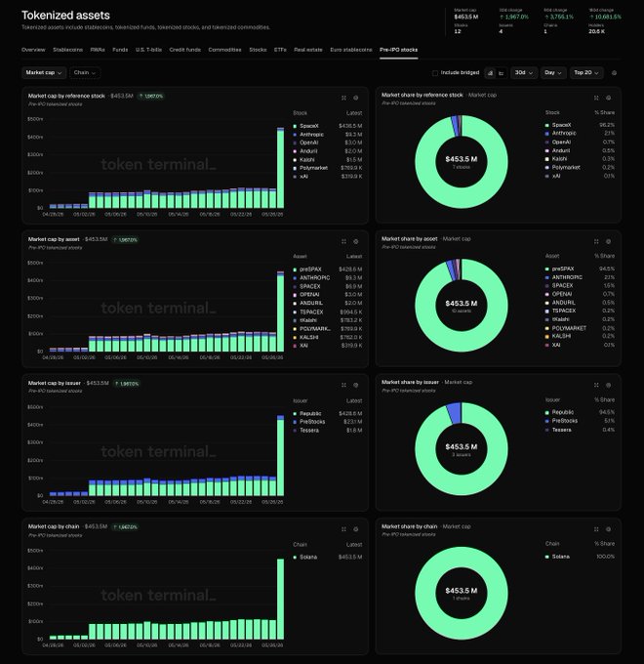Click Anduril color swatch in Market share by reference stock legend
Screen dimensions: 644x664
point(546,150)
